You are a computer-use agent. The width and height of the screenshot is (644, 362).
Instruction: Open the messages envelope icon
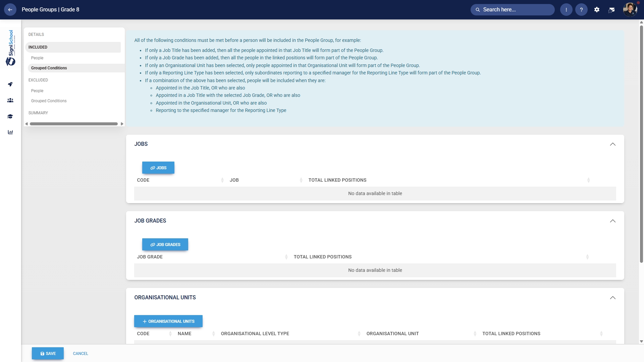pos(611,10)
